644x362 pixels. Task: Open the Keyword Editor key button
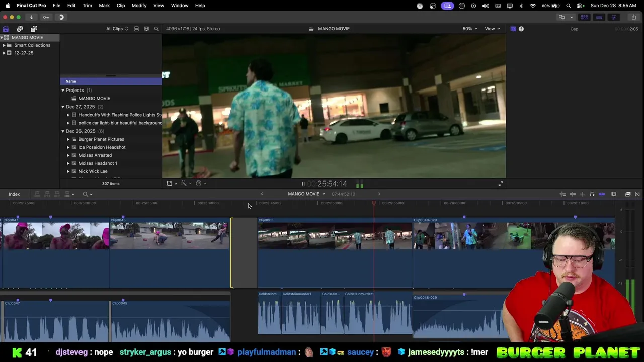coord(46,17)
